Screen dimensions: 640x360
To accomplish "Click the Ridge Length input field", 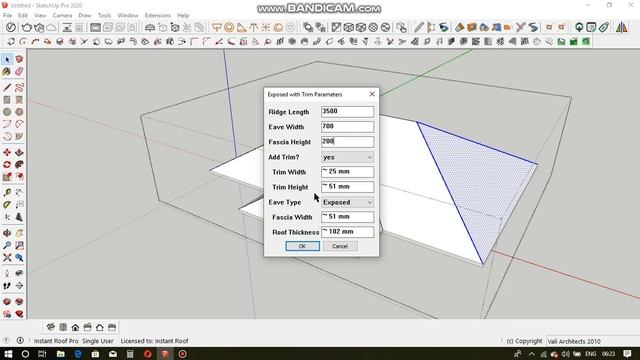I will tap(347, 112).
